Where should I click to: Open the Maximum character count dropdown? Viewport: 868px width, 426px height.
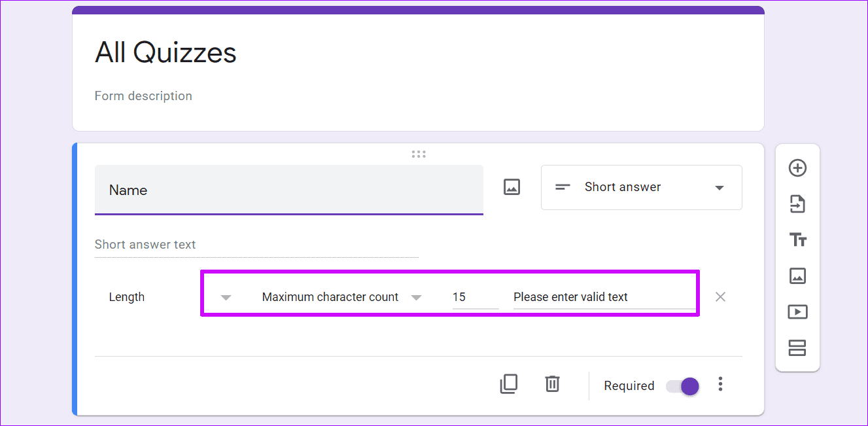pos(342,297)
